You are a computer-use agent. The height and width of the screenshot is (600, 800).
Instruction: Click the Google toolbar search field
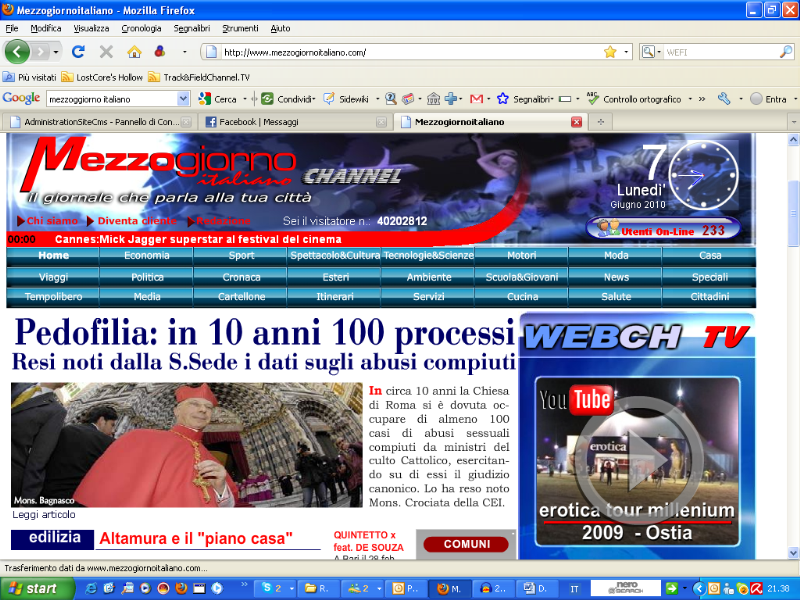point(112,99)
